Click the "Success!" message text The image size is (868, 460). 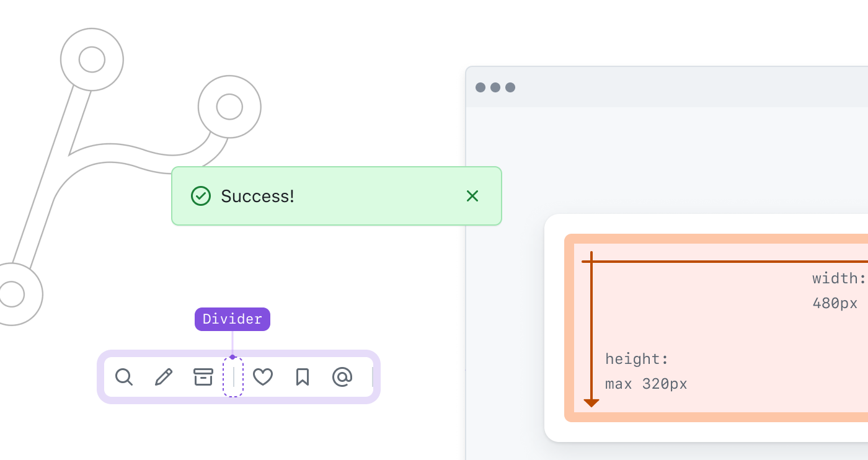(257, 197)
